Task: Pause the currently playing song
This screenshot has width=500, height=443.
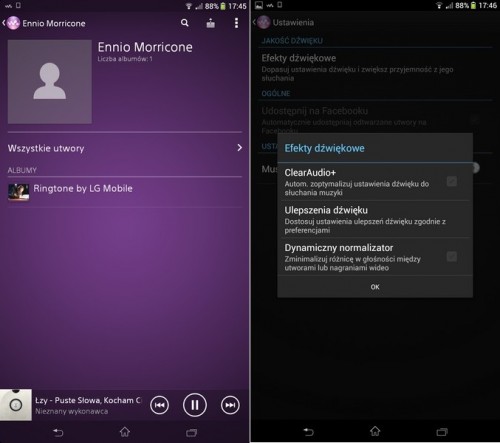Action: tap(195, 405)
